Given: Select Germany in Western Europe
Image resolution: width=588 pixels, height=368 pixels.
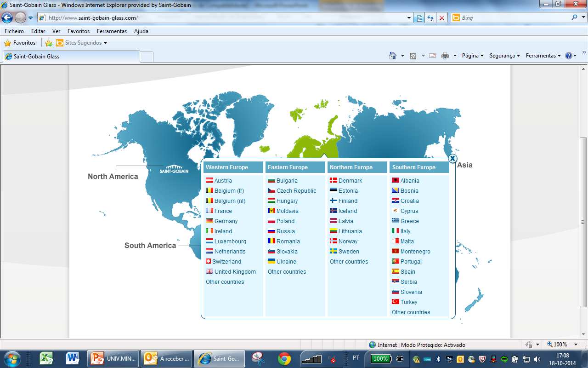Looking at the screenshot, I should 226,221.
